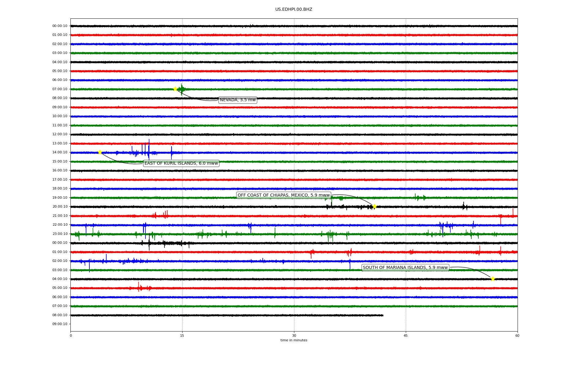Click the x-axis tick label 30
Image resolution: width=588 pixels, height=368 pixels.
[294, 335]
